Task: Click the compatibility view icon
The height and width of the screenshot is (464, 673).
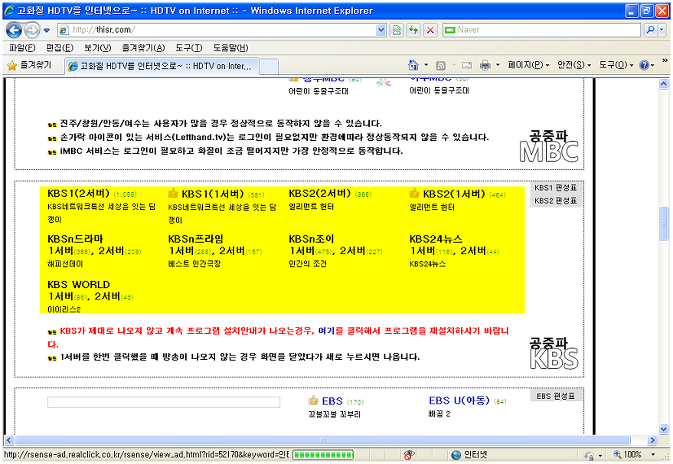Action: coord(397,30)
